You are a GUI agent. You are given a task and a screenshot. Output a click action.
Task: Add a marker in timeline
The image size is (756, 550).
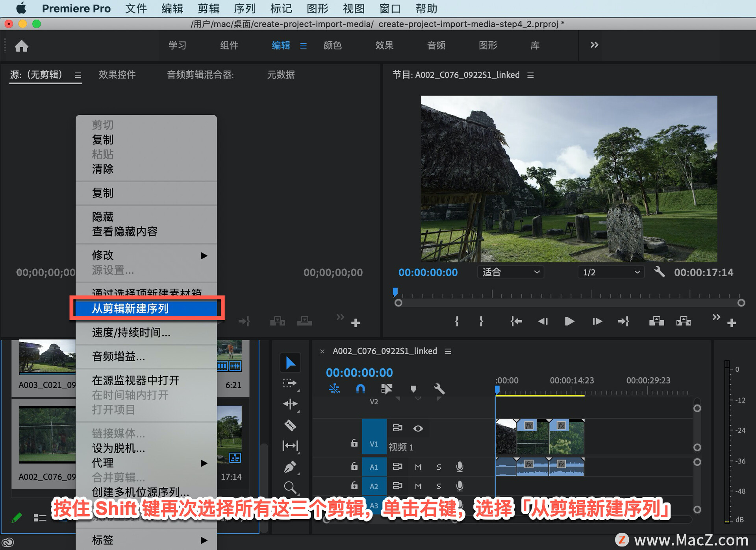click(413, 389)
